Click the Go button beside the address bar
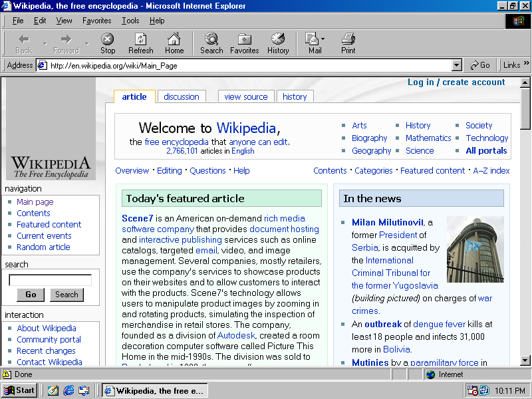 click(x=481, y=65)
